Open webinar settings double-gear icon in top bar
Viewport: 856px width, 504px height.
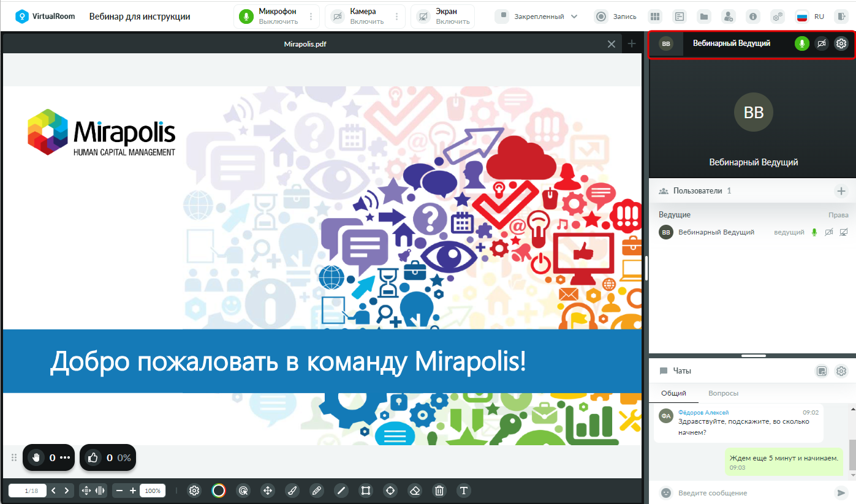778,17
